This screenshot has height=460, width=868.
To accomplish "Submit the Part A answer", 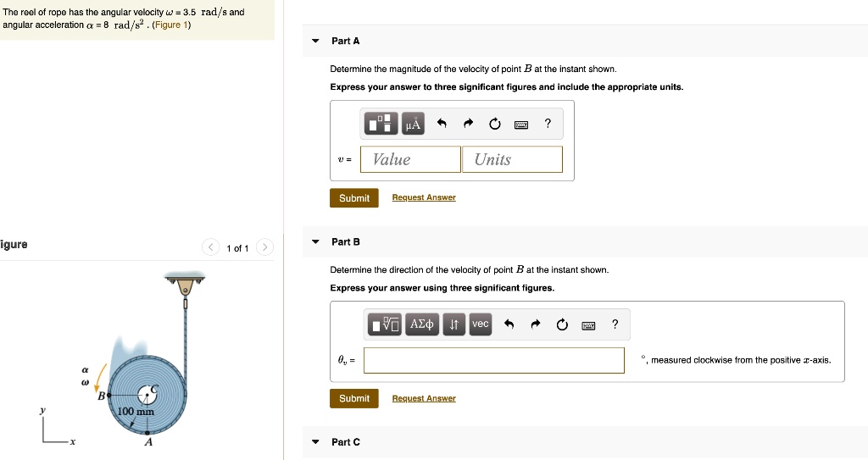I will pos(353,198).
